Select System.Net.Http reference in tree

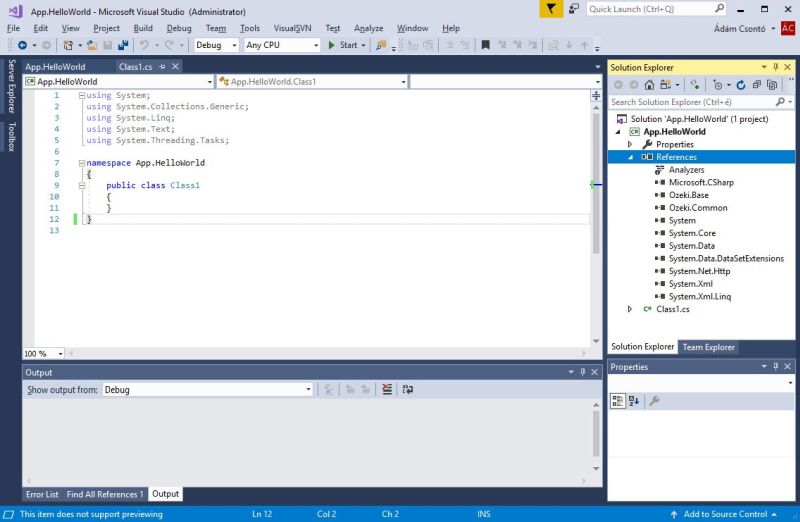pyautogui.click(x=699, y=271)
